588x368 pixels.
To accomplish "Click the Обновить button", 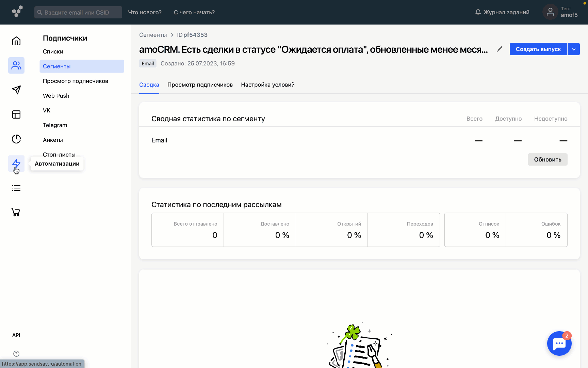I will click(548, 159).
